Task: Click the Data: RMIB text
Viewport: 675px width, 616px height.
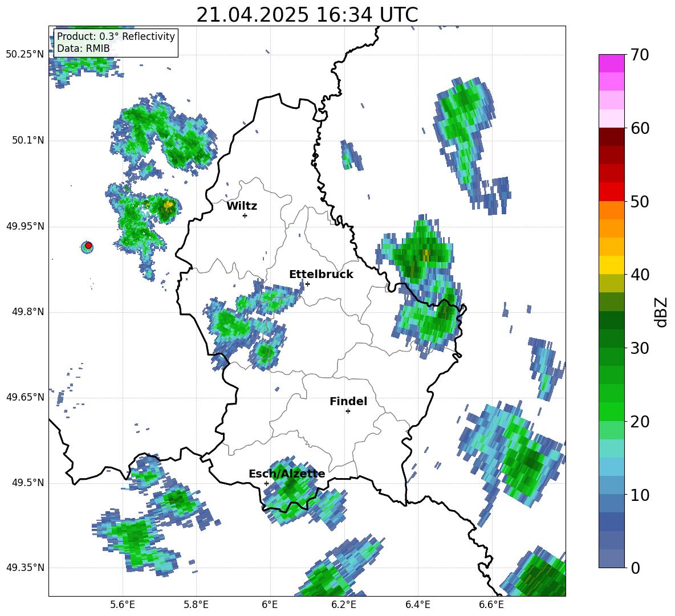Action: 83,48
